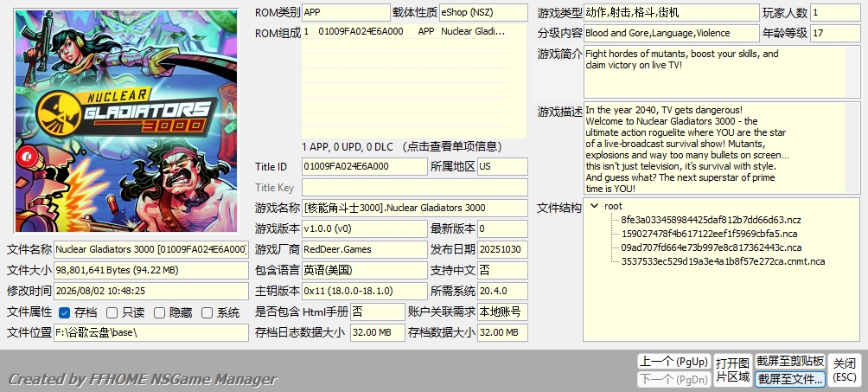Image resolution: width=868 pixels, height=392 pixels.
Task: Click the 游戏版本 field showing v1.0.0
Action: click(x=365, y=228)
